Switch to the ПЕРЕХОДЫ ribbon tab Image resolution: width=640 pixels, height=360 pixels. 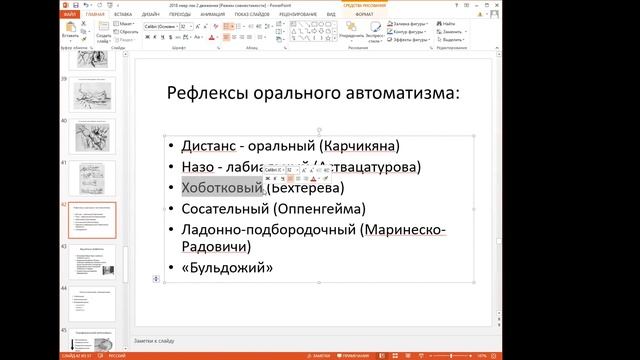pos(180,14)
